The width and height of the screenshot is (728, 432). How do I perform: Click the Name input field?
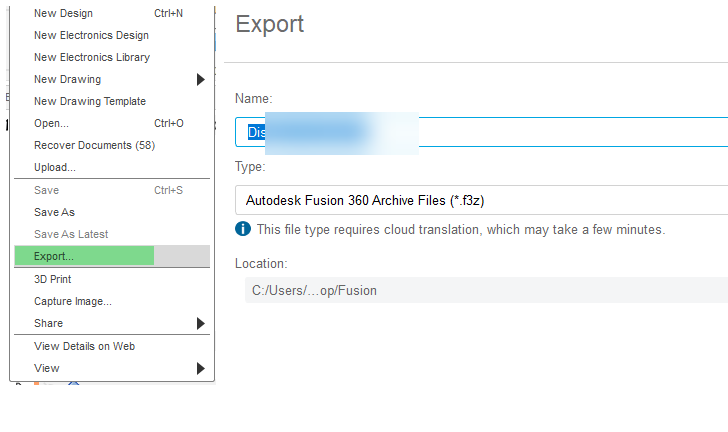click(481, 132)
